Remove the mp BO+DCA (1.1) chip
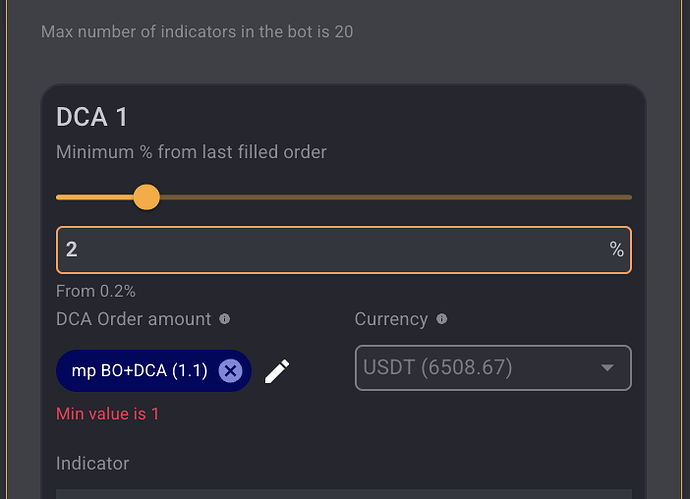 click(x=231, y=371)
